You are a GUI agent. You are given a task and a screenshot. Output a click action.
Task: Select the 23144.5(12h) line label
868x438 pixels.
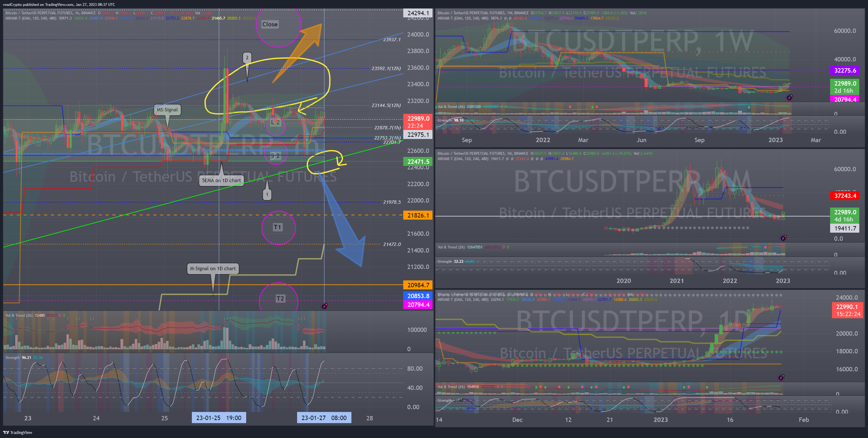coord(386,105)
